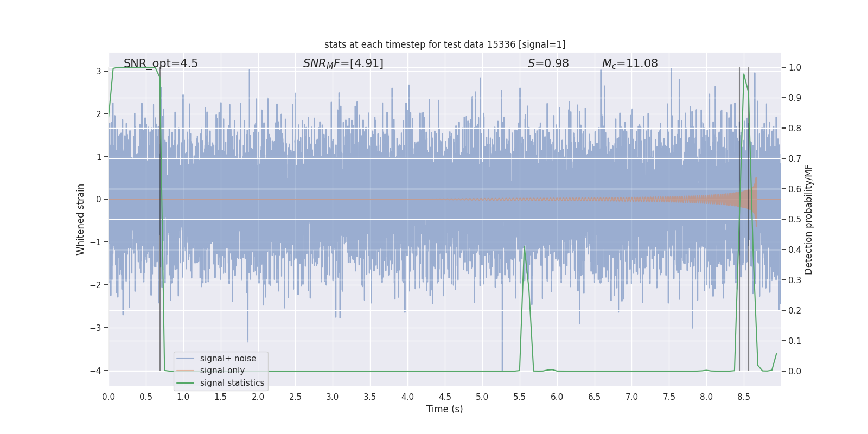The image size is (868, 434).
Task: Click the 'Detection probability/MF' axis label
Action: 808,219
